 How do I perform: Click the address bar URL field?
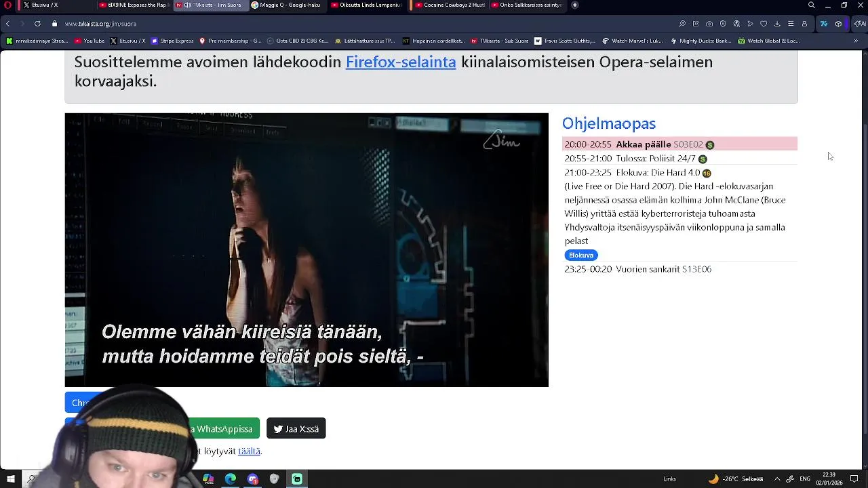[366, 24]
